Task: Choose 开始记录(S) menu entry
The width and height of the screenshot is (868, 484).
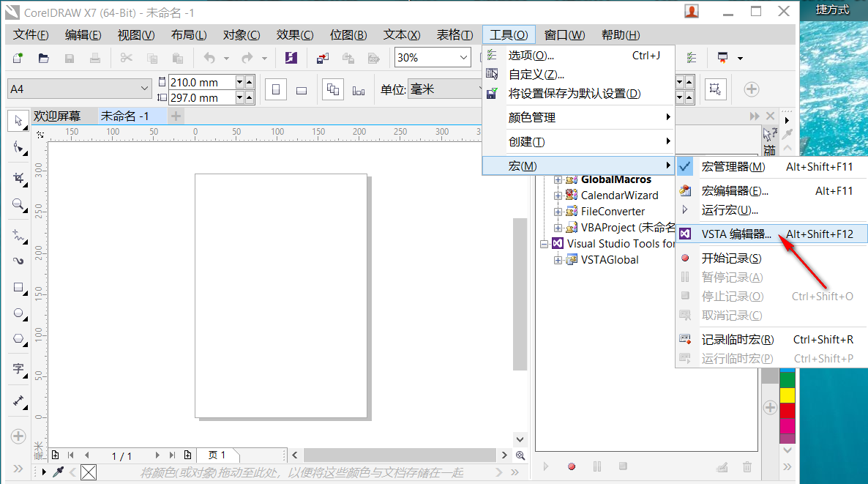Action: click(x=771, y=258)
